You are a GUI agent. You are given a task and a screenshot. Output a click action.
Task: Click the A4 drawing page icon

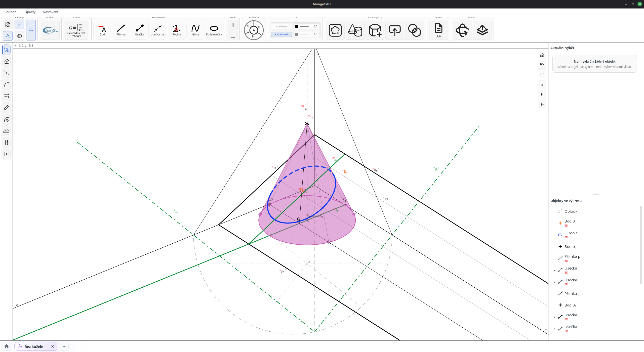(x=438, y=30)
